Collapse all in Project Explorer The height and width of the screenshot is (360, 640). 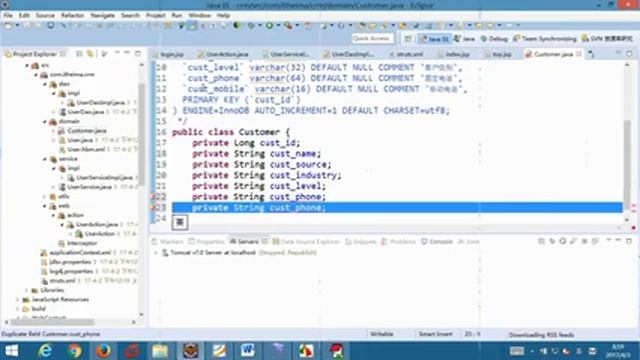[x=79, y=54]
